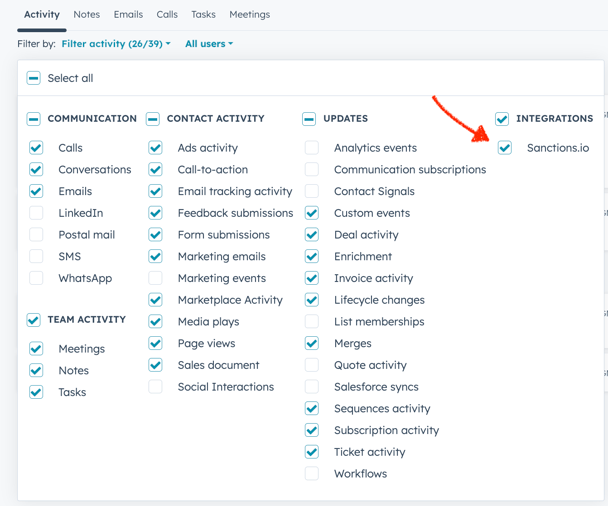This screenshot has height=506, width=608.
Task: Uncheck the Sanctions.io integration checkbox
Action: [505, 148]
